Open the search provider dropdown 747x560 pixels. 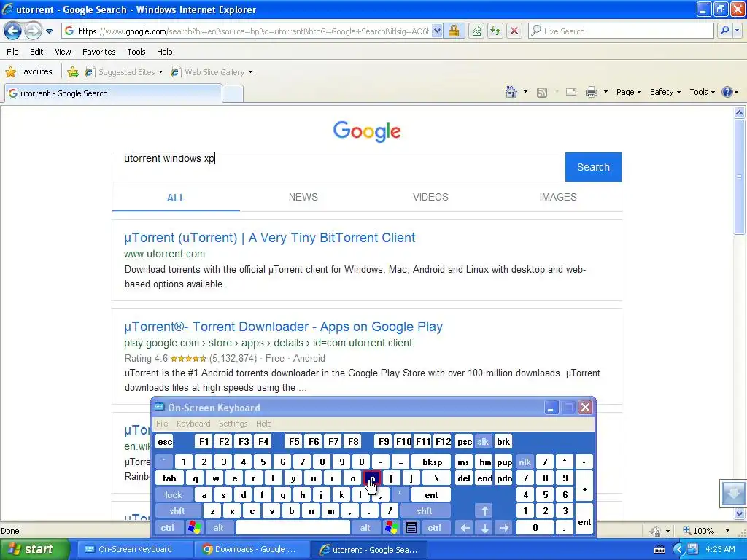tap(737, 31)
